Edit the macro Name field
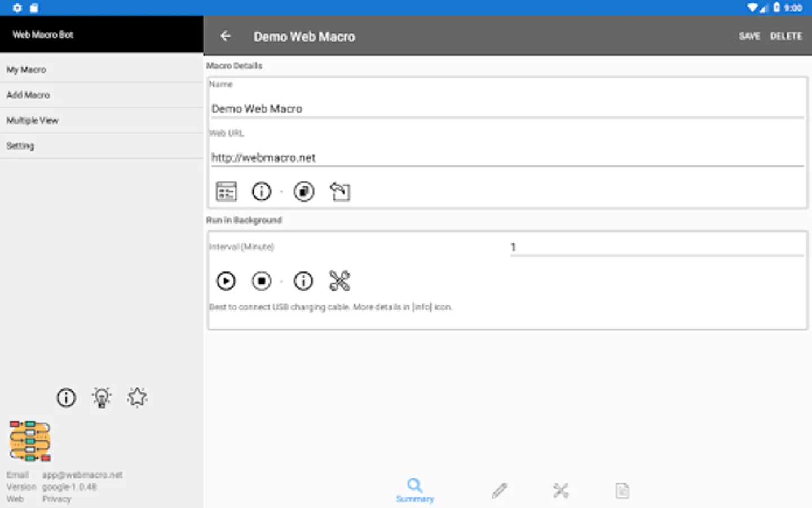 [507, 108]
